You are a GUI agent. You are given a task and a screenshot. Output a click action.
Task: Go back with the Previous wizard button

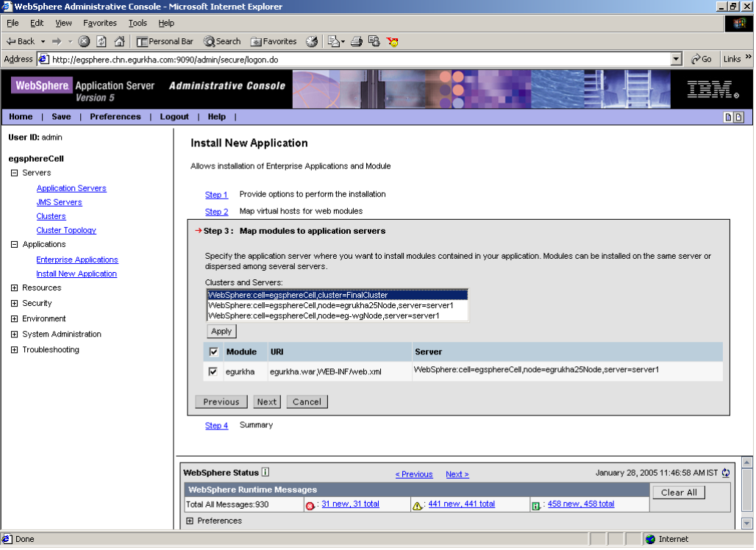(x=221, y=401)
